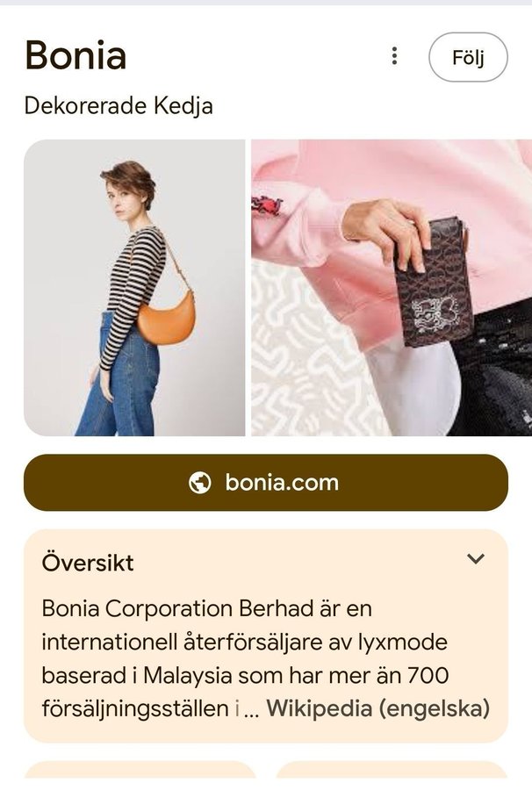View photo of model in striped top

click(134, 288)
